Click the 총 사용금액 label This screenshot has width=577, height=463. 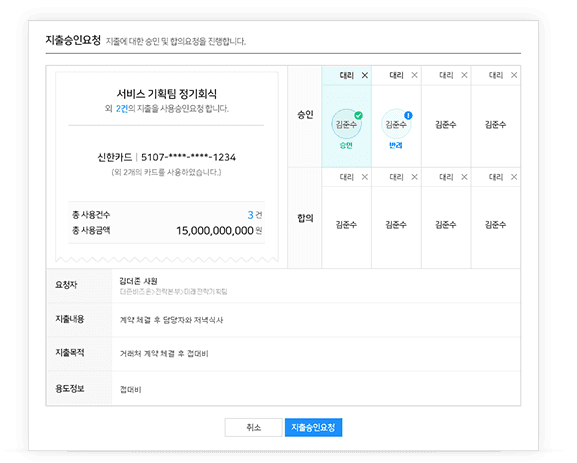(91, 230)
